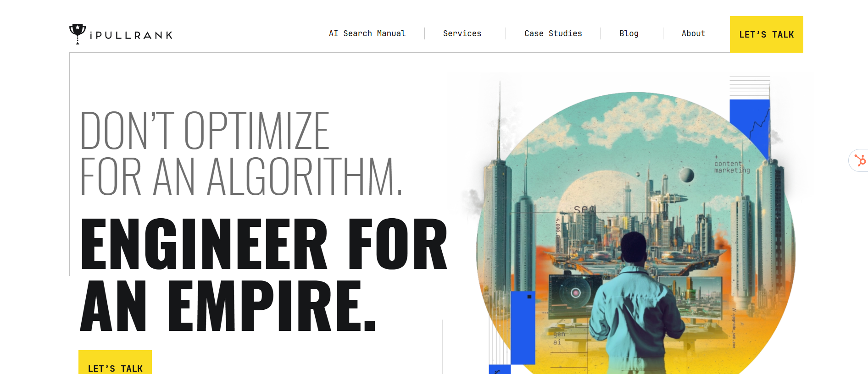This screenshot has height=374, width=868.
Task: Open the Services menu
Action: click(462, 33)
